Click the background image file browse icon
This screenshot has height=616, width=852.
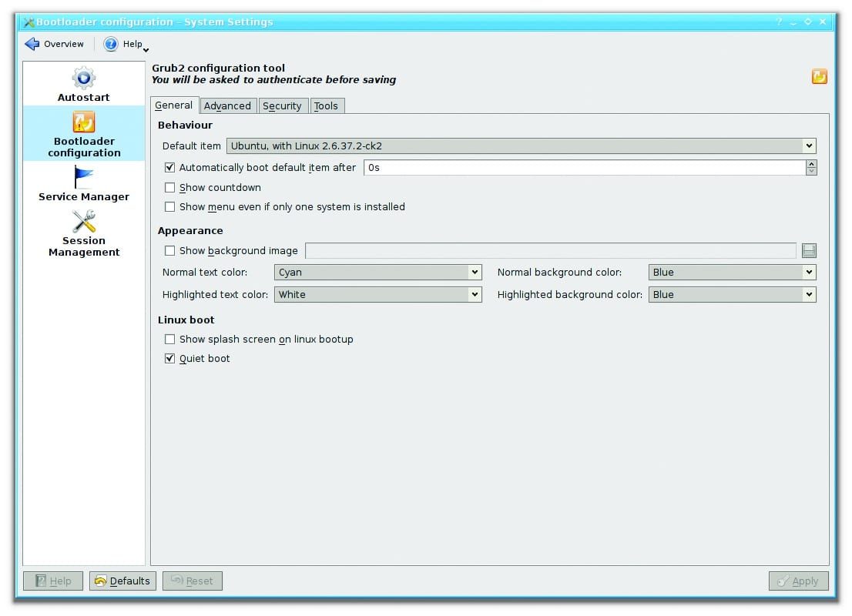[808, 250]
